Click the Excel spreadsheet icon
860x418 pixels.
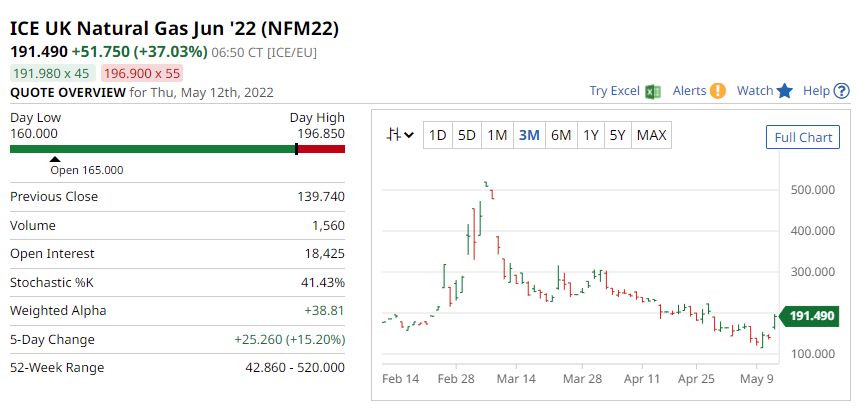(x=653, y=91)
